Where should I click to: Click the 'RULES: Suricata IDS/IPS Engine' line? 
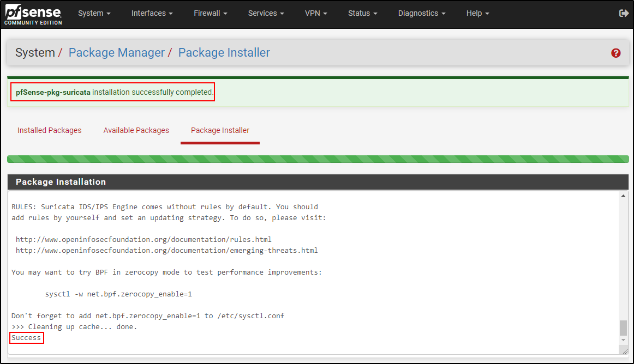tap(165, 207)
